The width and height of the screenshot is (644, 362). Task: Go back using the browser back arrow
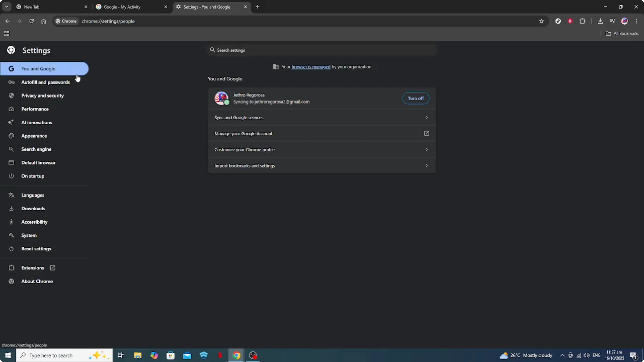point(8,21)
